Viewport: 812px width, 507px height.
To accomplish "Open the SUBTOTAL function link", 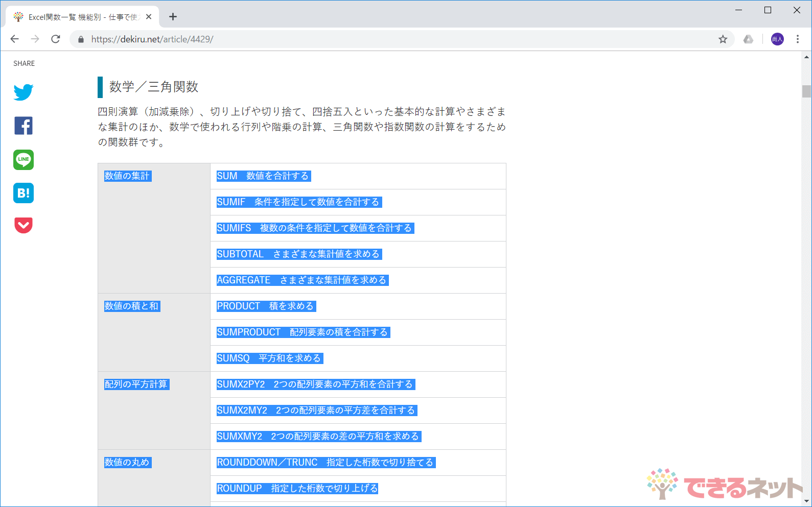I will point(299,254).
